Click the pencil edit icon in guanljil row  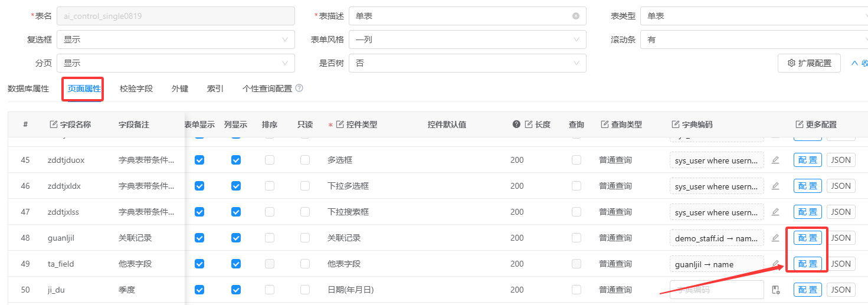(x=775, y=238)
